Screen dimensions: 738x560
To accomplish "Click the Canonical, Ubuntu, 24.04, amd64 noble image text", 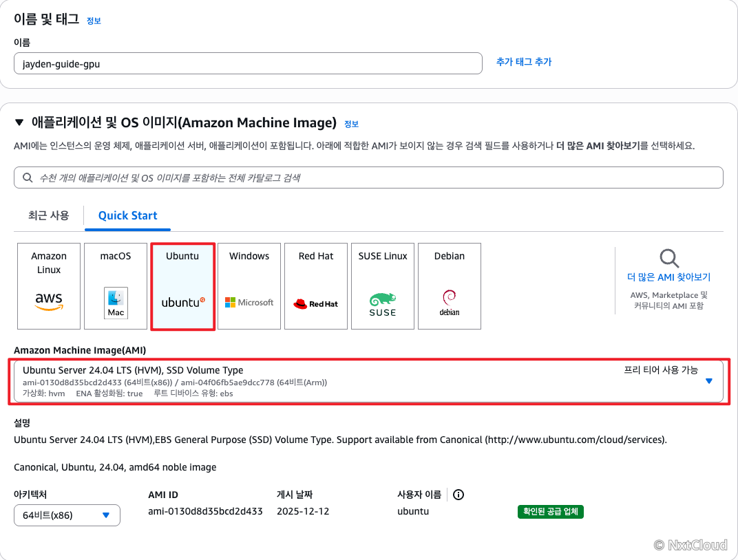I will pyautogui.click(x=115, y=467).
